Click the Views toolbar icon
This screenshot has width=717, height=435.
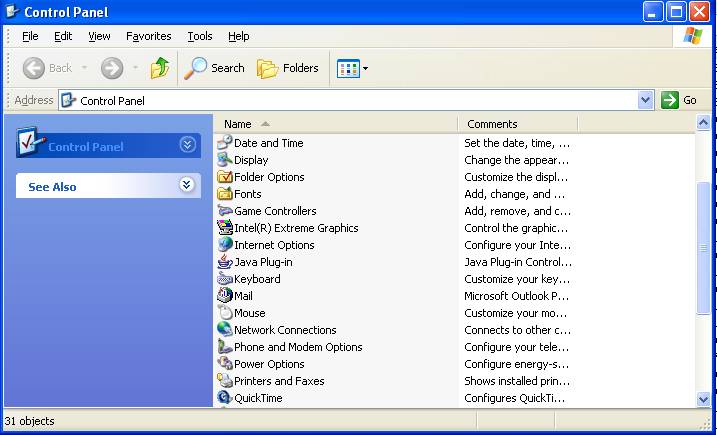tap(348, 69)
